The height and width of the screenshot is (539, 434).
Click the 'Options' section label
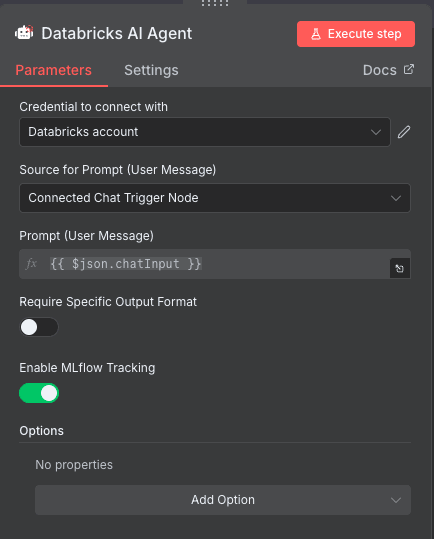(x=42, y=431)
